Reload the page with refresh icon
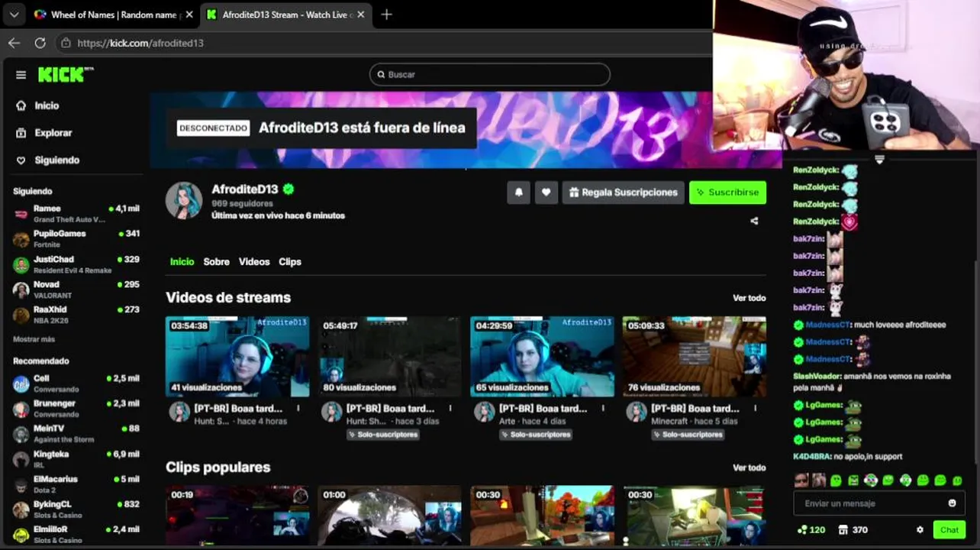980x550 pixels. (40, 43)
